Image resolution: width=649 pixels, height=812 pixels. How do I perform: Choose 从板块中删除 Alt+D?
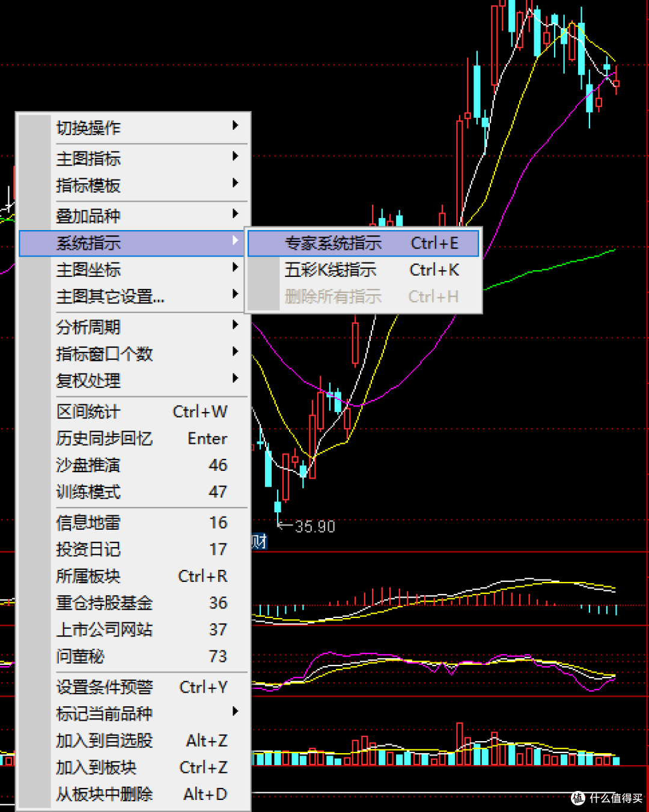(134, 794)
